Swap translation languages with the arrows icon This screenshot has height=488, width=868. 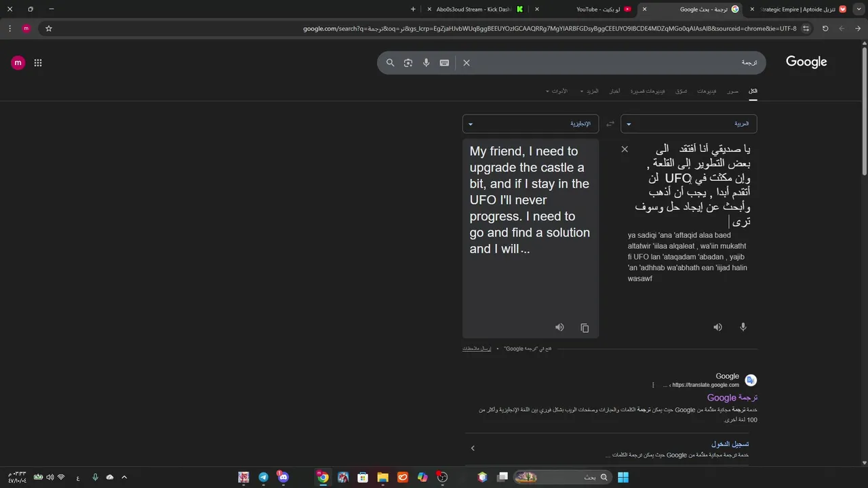point(610,124)
